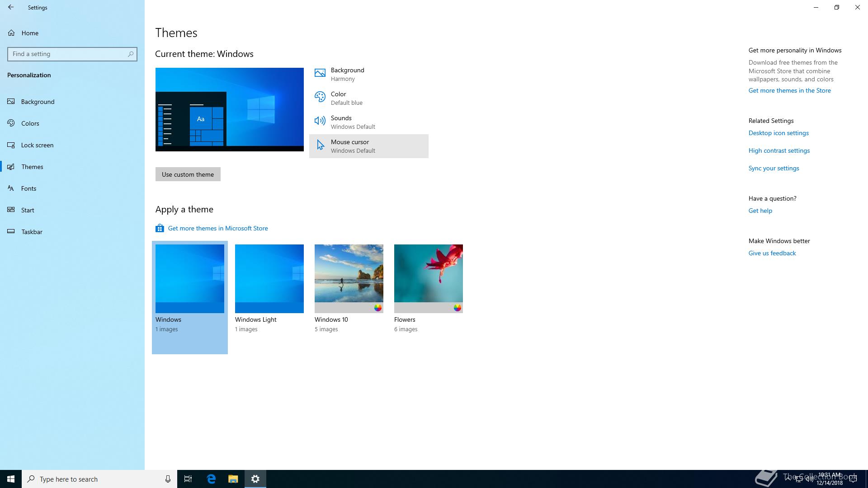Open the Fonts settings page
Viewport: 868px width, 488px height.
(72, 188)
